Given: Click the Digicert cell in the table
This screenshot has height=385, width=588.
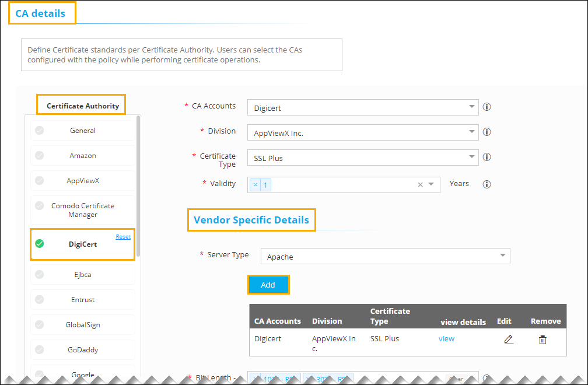Looking at the screenshot, I should (x=268, y=338).
